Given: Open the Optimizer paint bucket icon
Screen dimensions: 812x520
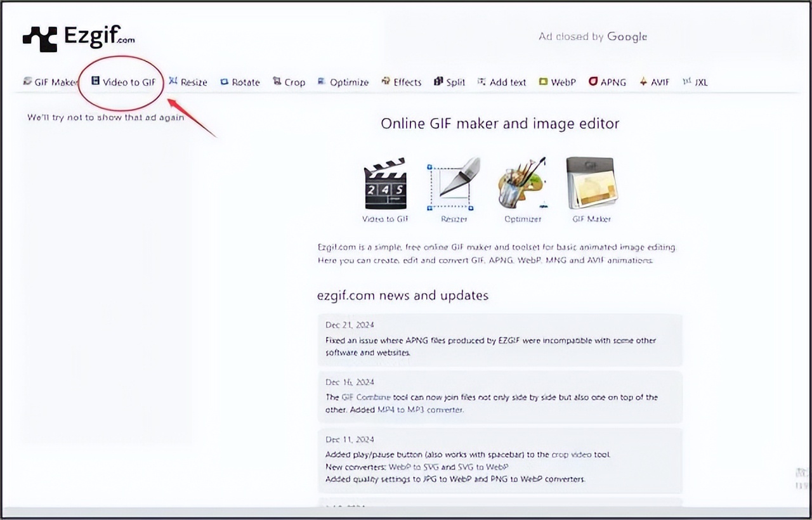Looking at the screenshot, I should tap(522, 185).
